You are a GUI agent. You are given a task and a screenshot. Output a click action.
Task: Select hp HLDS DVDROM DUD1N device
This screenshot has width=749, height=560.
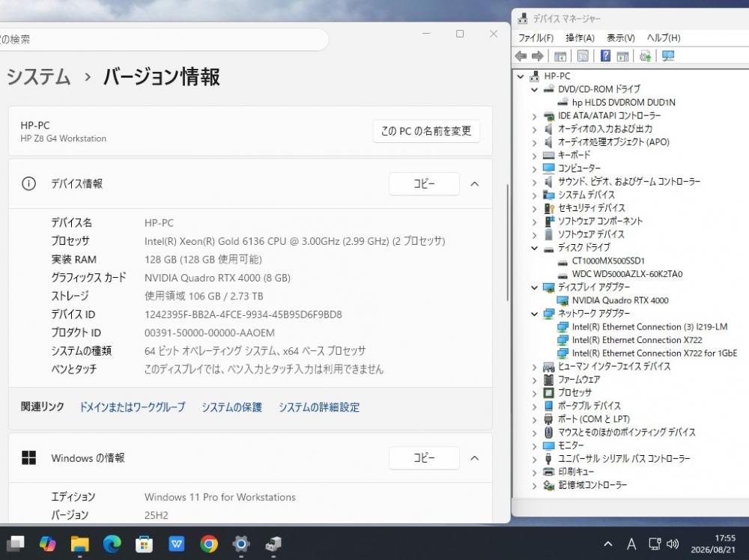623,102
